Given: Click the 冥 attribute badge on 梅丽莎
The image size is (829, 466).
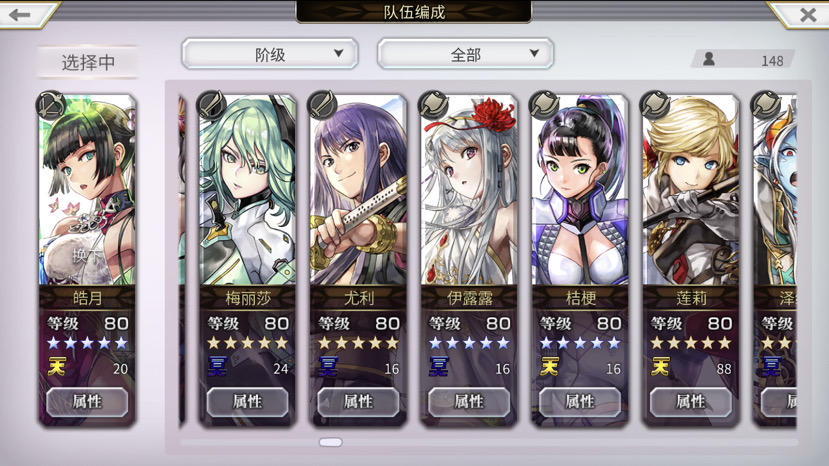Looking at the screenshot, I should click(217, 366).
